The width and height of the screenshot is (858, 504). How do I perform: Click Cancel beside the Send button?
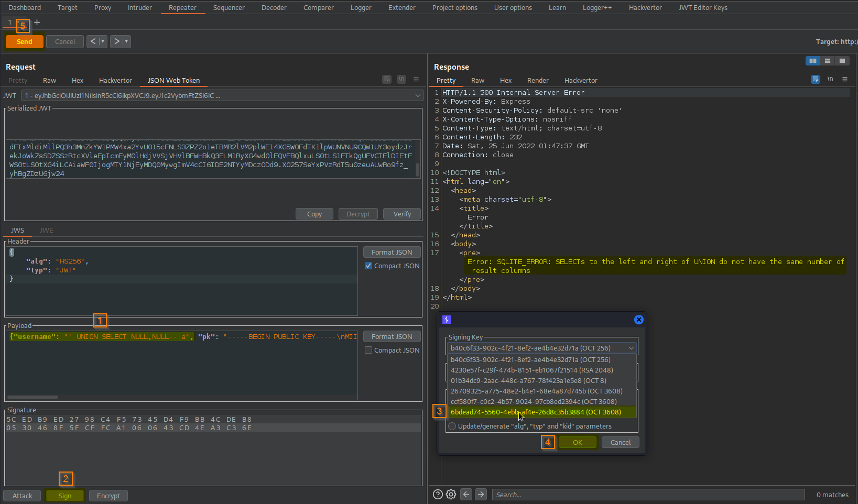(65, 42)
